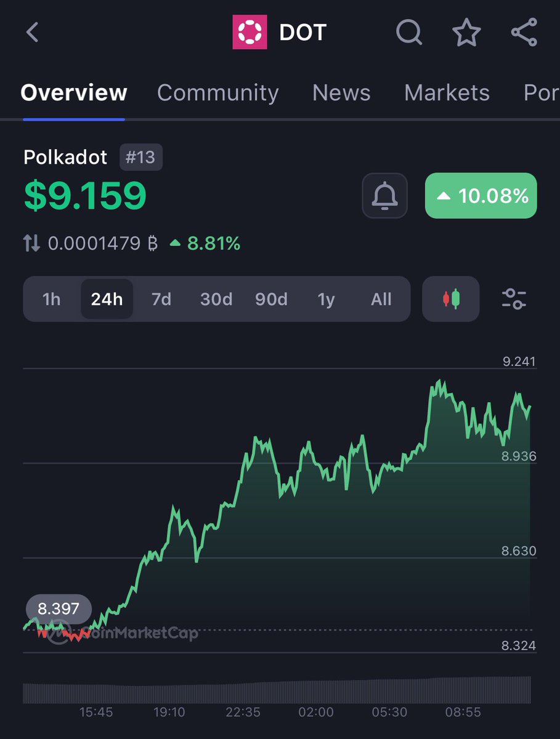Tap the Polkadot DOT logo icon
Image resolution: width=560 pixels, height=739 pixels.
tap(250, 32)
